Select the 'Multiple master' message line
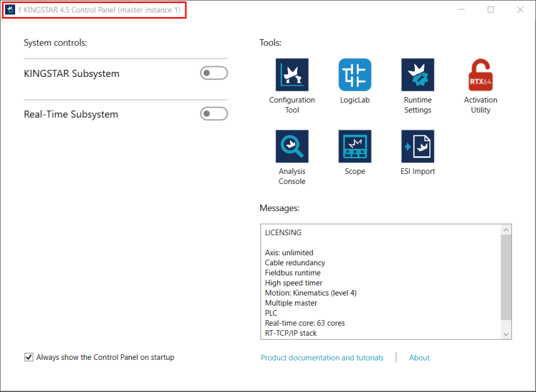This screenshot has height=392, width=536. pyautogui.click(x=291, y=303)
